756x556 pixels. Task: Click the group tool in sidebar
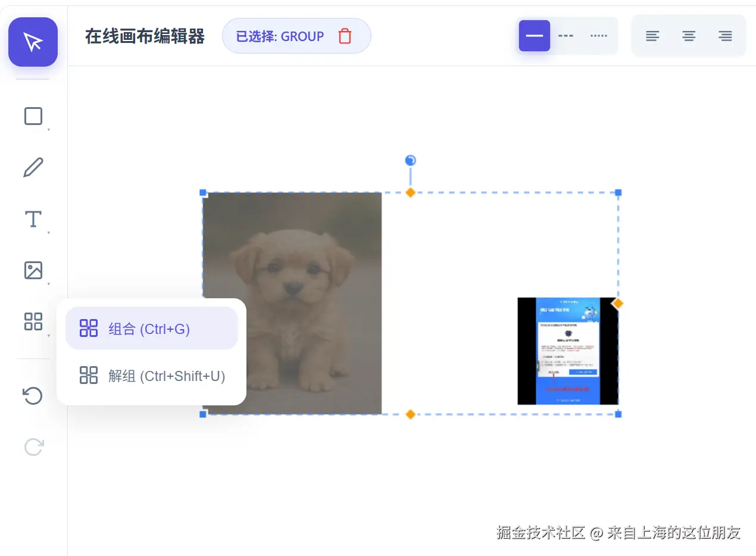[x=33, y=322]
